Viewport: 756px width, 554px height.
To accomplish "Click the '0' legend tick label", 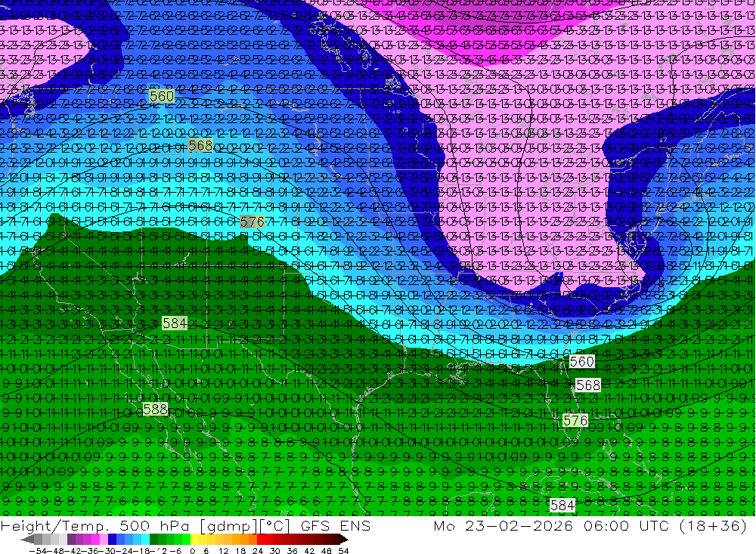I will coord(192,551).
